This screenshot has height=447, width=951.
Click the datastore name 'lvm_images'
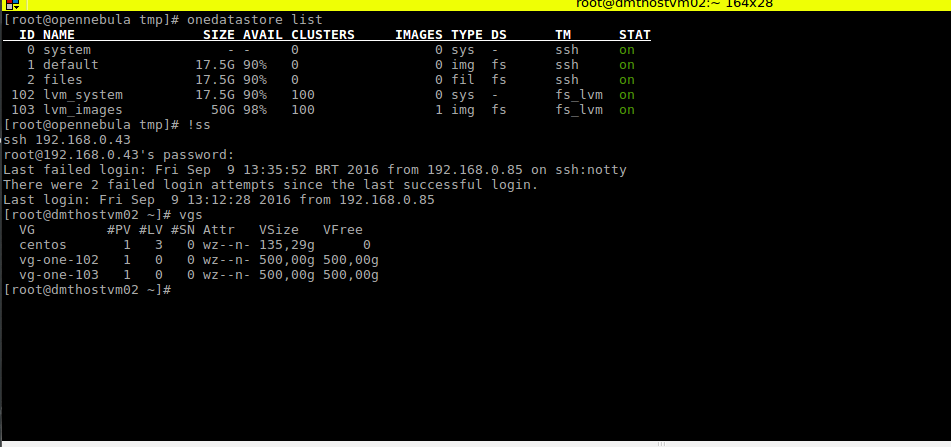point(82,110)
